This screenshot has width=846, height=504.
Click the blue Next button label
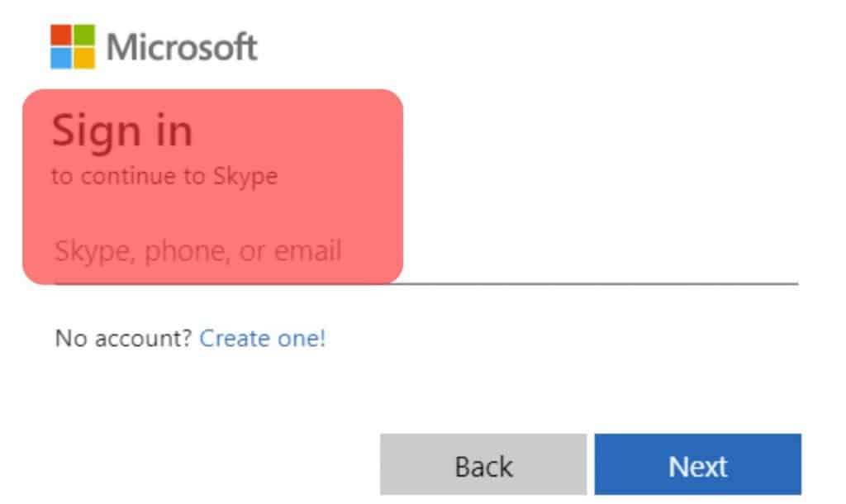(698, 465)
